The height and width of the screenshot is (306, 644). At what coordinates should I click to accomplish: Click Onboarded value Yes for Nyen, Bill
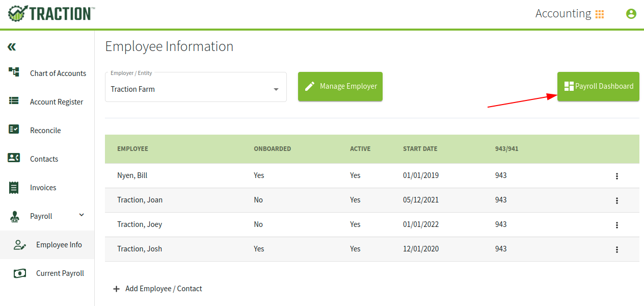pyautogui.click(x=259, y=175)
